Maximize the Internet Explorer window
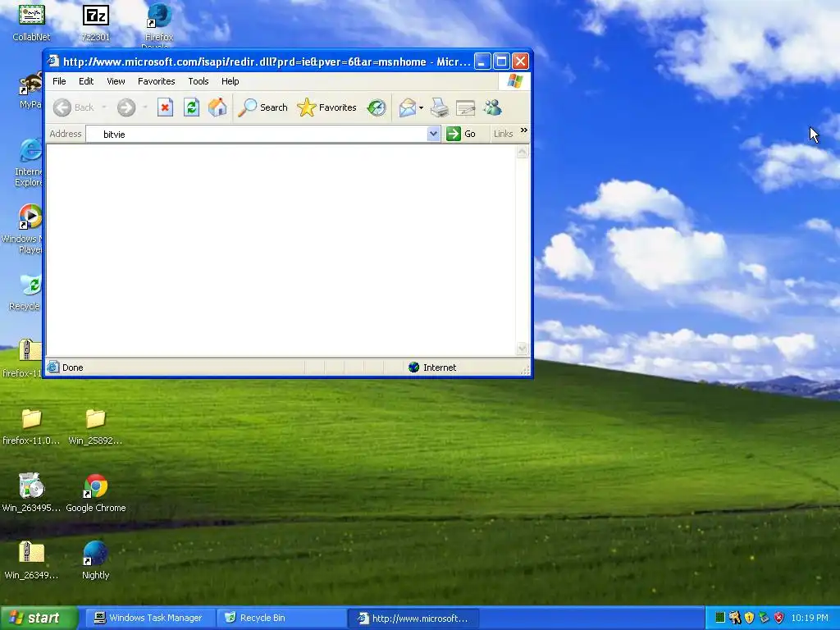This screenshot has height=630, width=840. pos(501,62)
